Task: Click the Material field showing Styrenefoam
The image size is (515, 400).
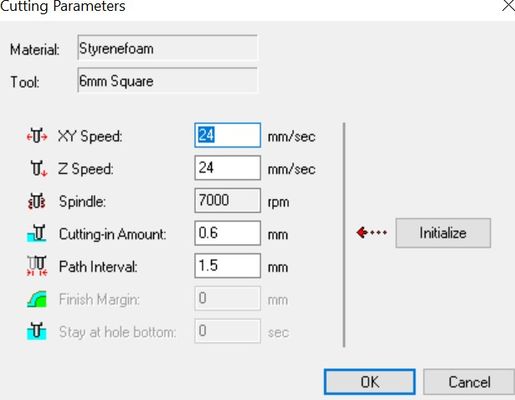Action: (167, 48)
